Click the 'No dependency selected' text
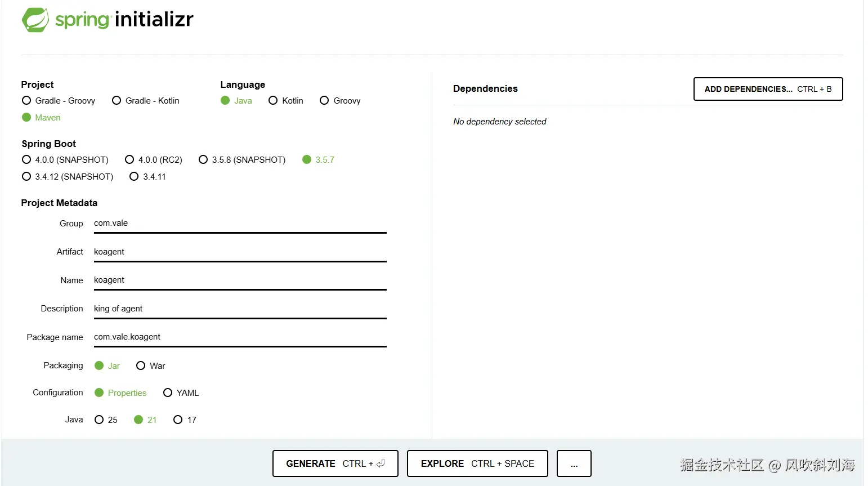The height and width of the screenshot is (486, 868). [500, 122]
